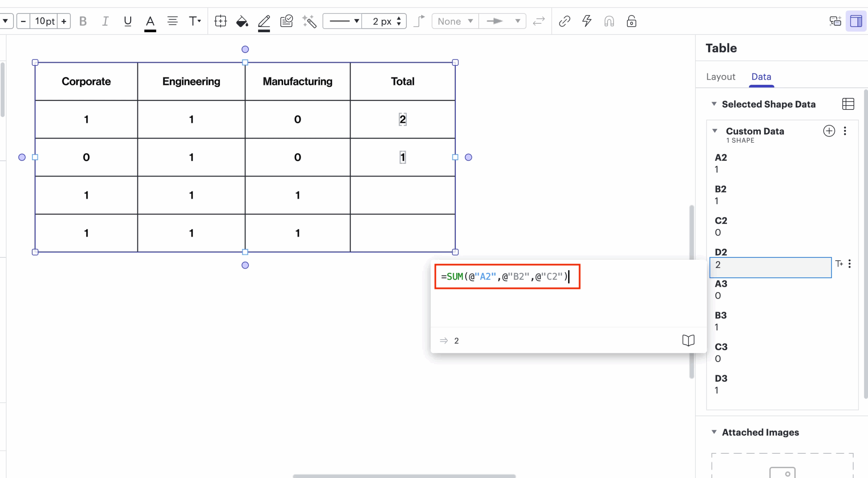Click the Total header cell
Image resolution: width=868 pixels, height=478 pixels.
tap(402, 81)
